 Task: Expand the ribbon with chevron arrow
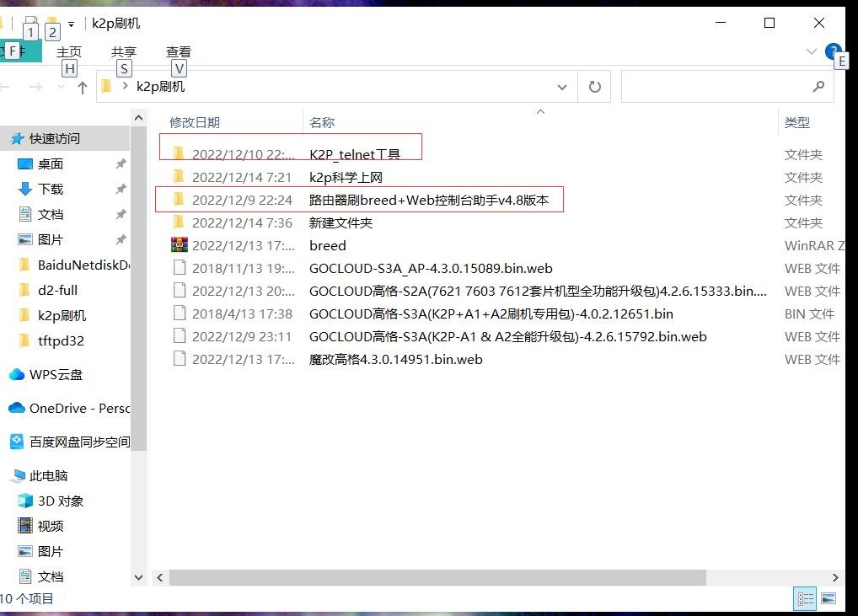[811, 51]
